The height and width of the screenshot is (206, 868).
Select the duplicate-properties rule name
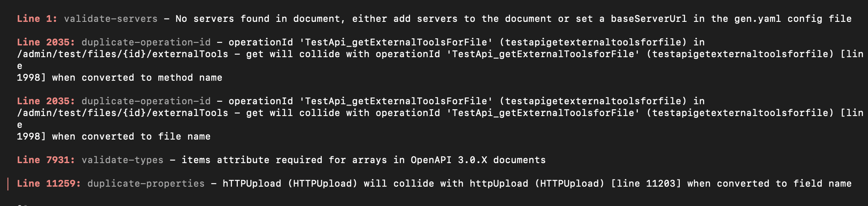click(x=146, y=184)
